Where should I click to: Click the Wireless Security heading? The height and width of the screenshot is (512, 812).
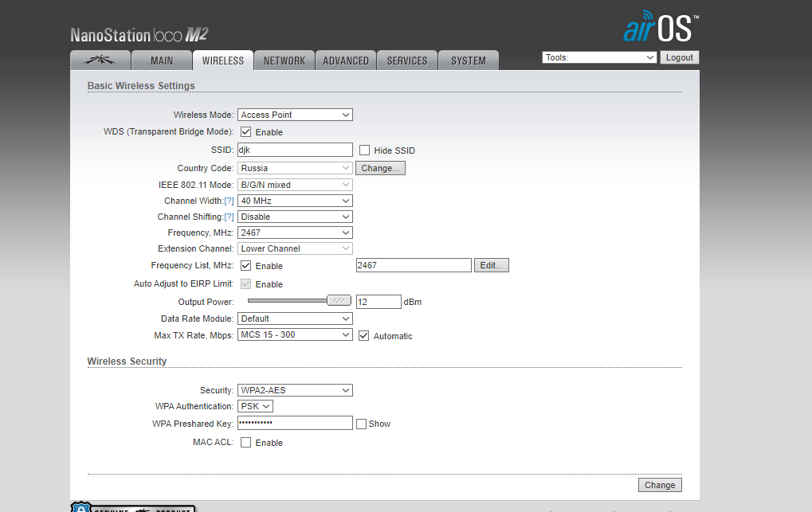pos(127,362)
